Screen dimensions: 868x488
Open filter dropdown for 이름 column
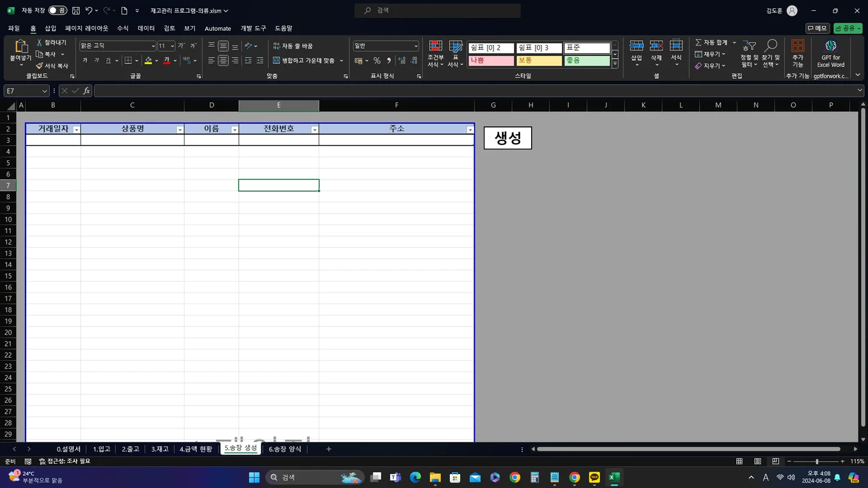234,130
